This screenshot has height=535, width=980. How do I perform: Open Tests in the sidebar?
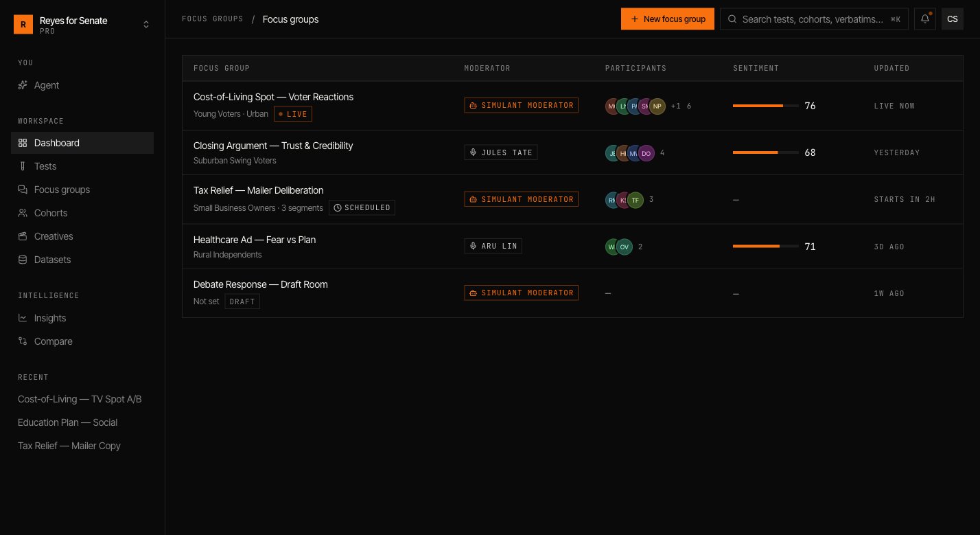(x=82, y=166)
